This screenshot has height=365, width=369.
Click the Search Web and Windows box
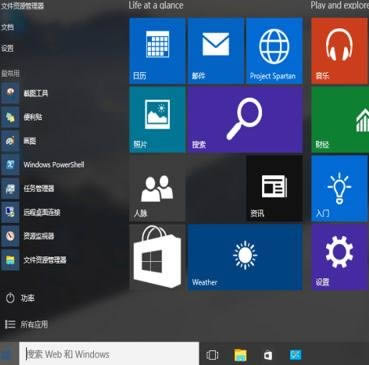coord(109,354)
